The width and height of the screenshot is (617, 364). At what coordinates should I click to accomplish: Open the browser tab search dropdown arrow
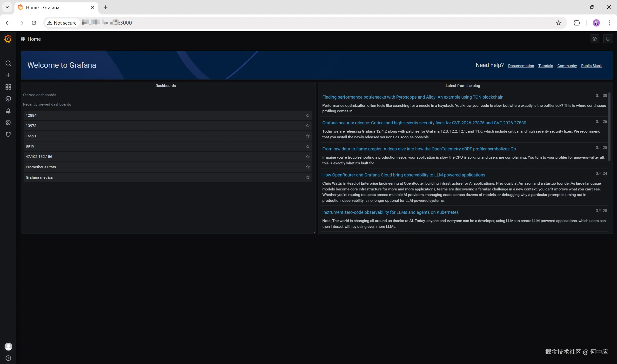pyautogui.click(x=7, y=7)
